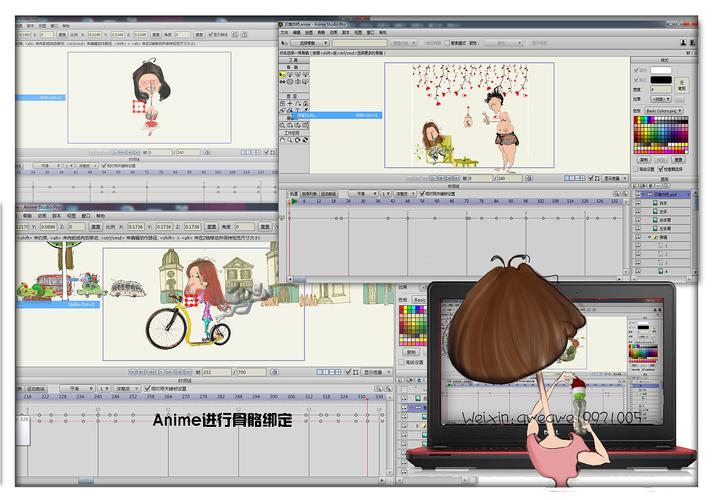Click the 重置 button after the scale Z field
The width and height of the screenshot is (714, 500).
click(211, 226)
